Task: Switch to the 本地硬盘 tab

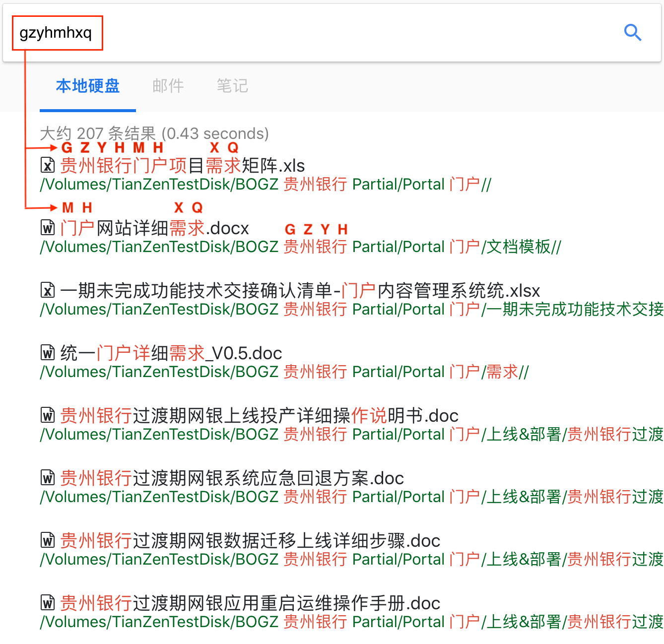Action: pyautogui.click(x=88, y=86)
